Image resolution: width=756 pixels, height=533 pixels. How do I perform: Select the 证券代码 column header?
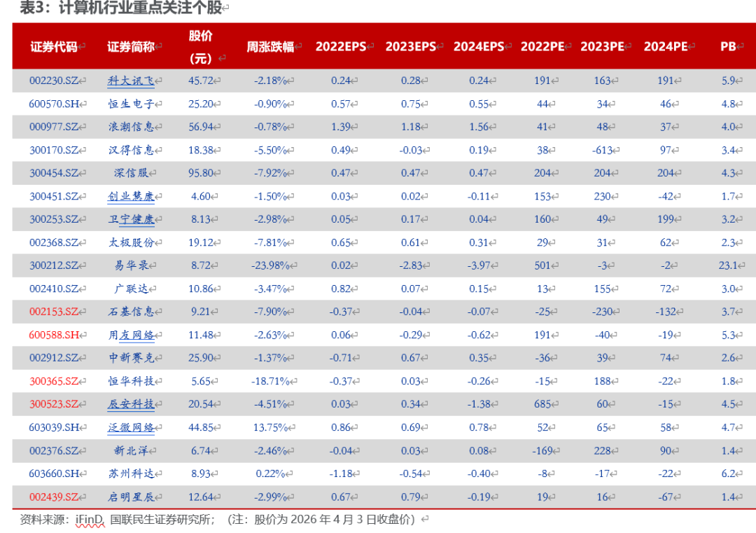[53, 47]
